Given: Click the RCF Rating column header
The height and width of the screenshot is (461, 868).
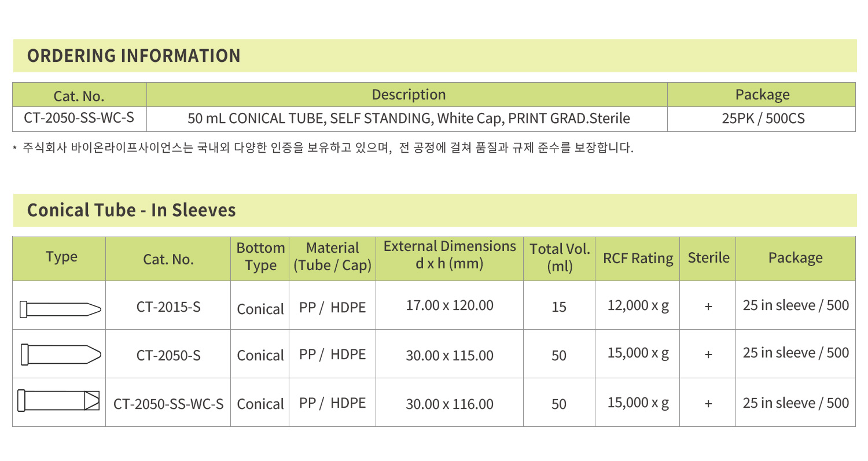Looking at the screenshot, I should tap(638, 259).
